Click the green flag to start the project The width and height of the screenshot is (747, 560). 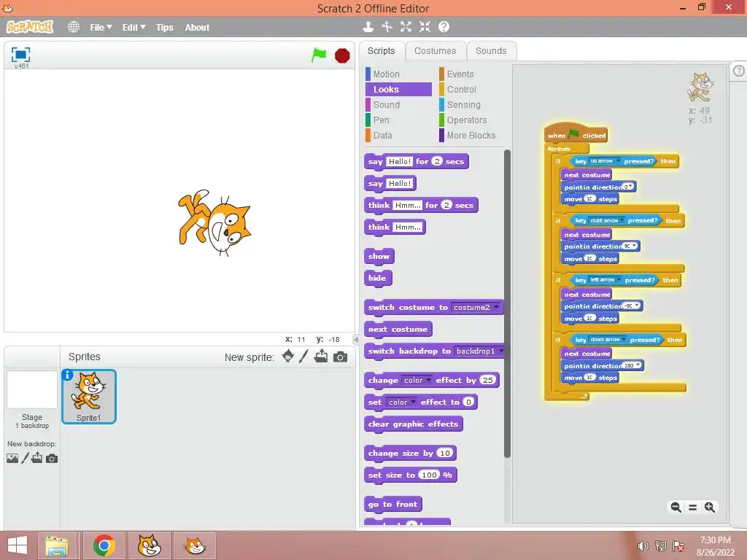tap(319, 55)
